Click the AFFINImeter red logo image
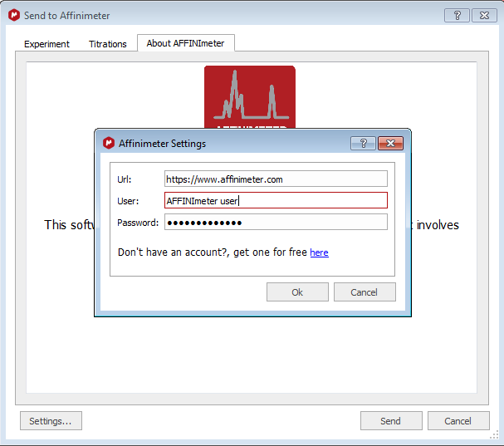Image resolution: width=504 pixels, height=446 pixels. [x=250, y=97]
